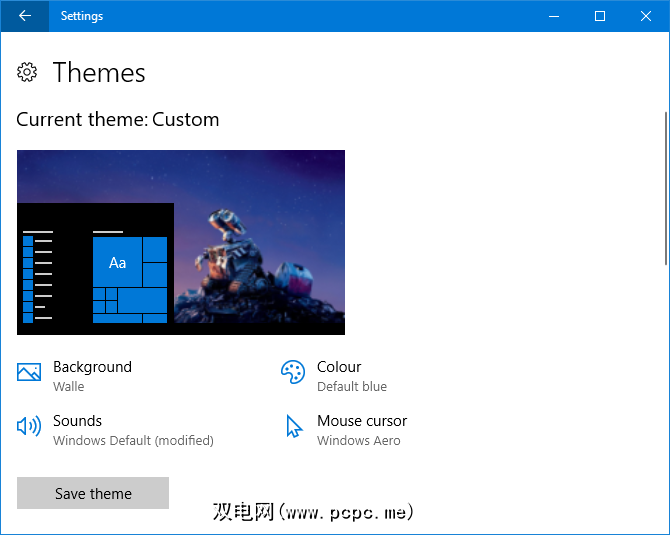Open the Background setting label
Image resolution: width=670 pixels, height=535 pixels.
(92, 367)
